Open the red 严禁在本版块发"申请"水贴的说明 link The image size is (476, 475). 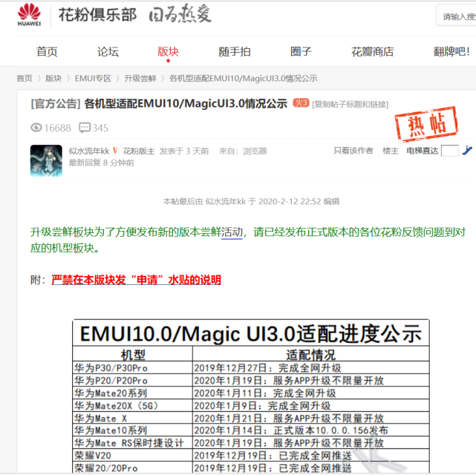(137, 280)
